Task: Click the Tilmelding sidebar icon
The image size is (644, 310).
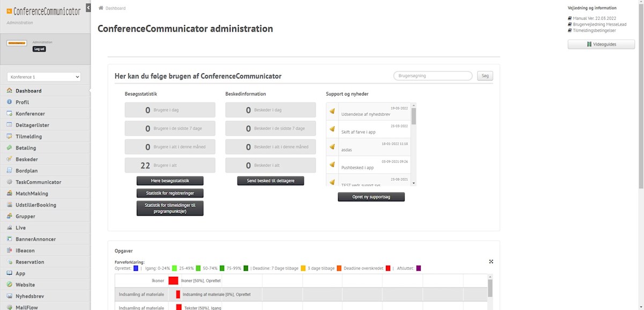Action: [10, 136]
